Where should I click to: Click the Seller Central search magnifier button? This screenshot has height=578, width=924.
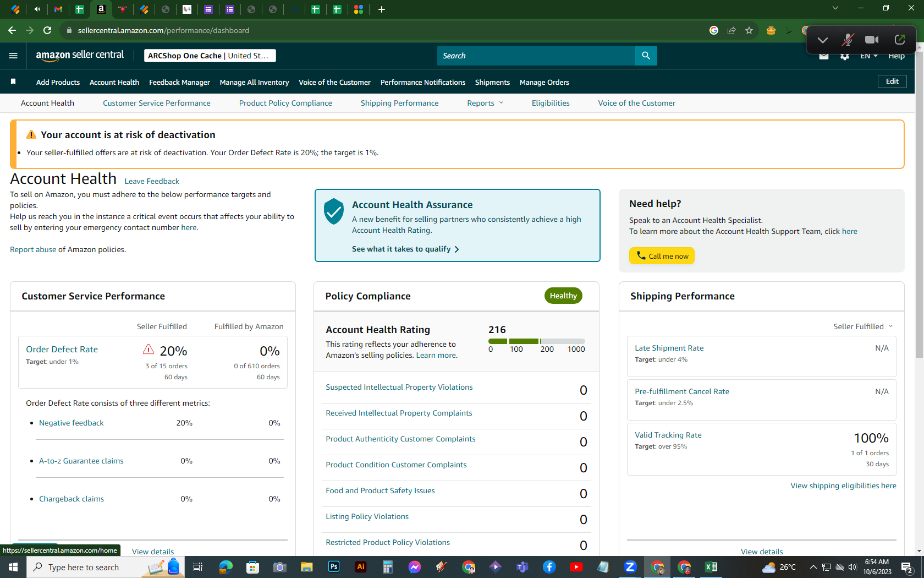(x=646, y=56)
